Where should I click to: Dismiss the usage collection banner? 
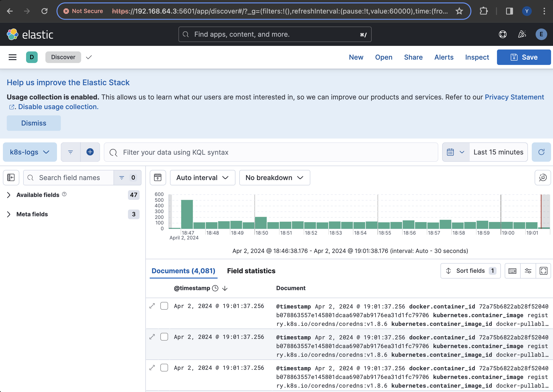click(34, 123)
